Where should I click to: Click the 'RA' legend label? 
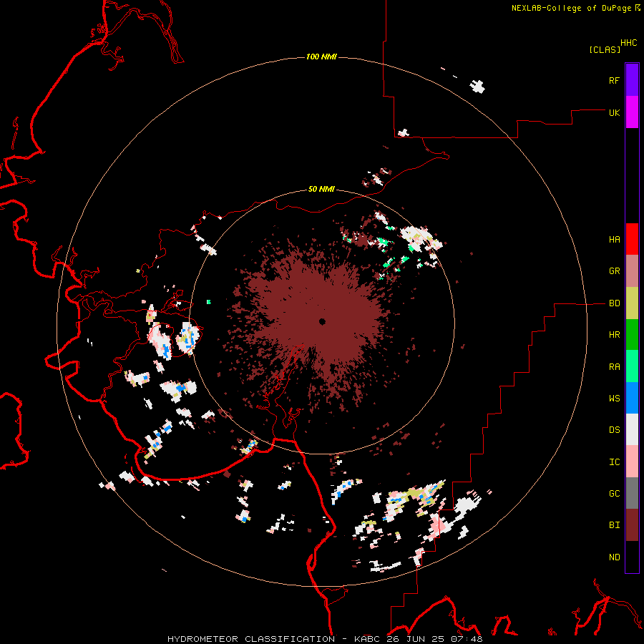click(x=614, y=366)
